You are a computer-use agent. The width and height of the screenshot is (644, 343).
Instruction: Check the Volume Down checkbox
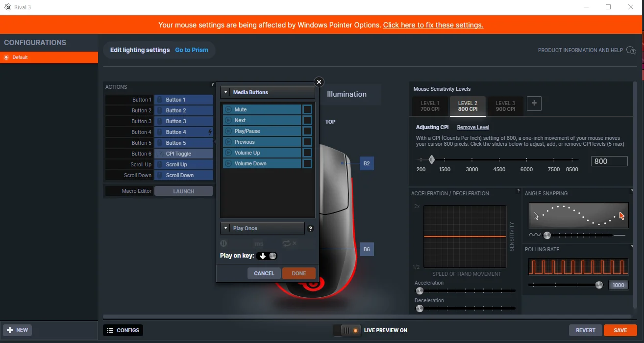307,163
